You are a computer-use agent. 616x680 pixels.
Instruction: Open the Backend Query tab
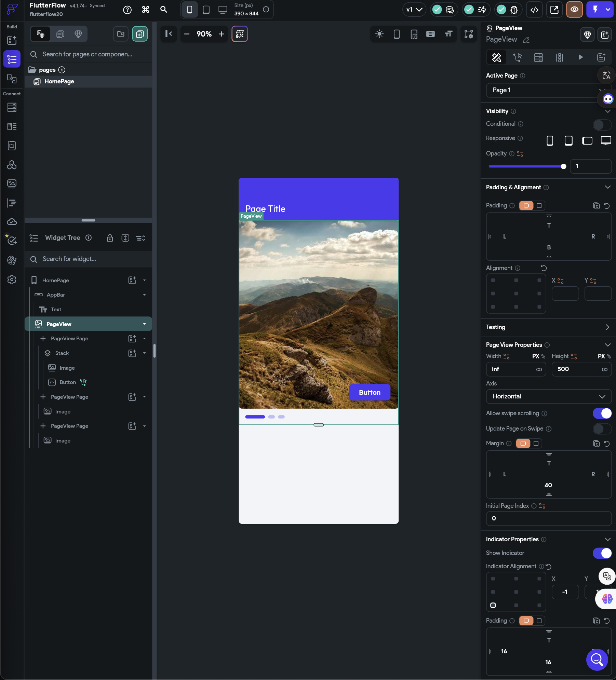click(x=538, y=57)
